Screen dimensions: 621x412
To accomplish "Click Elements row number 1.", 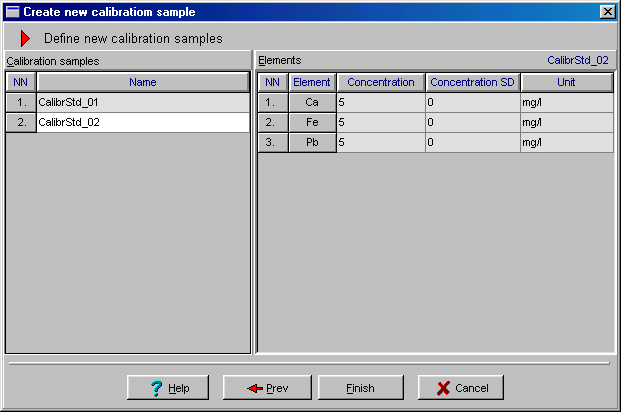I will point(273,103).
